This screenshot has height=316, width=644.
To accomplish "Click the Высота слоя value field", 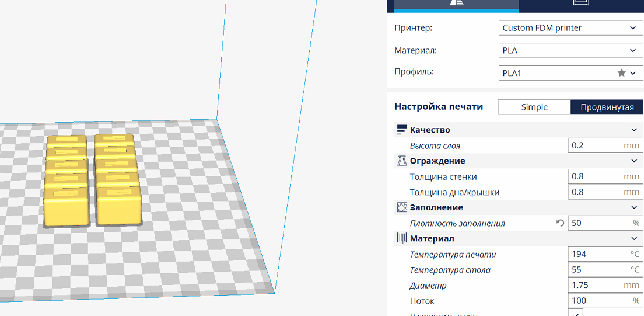I will click(605, 145).
